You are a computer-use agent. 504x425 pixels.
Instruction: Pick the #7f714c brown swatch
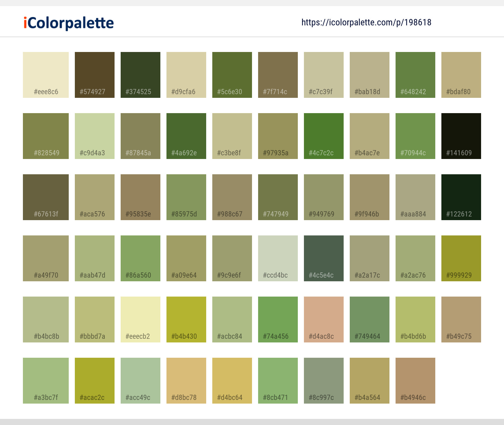[x=278, y=75]
